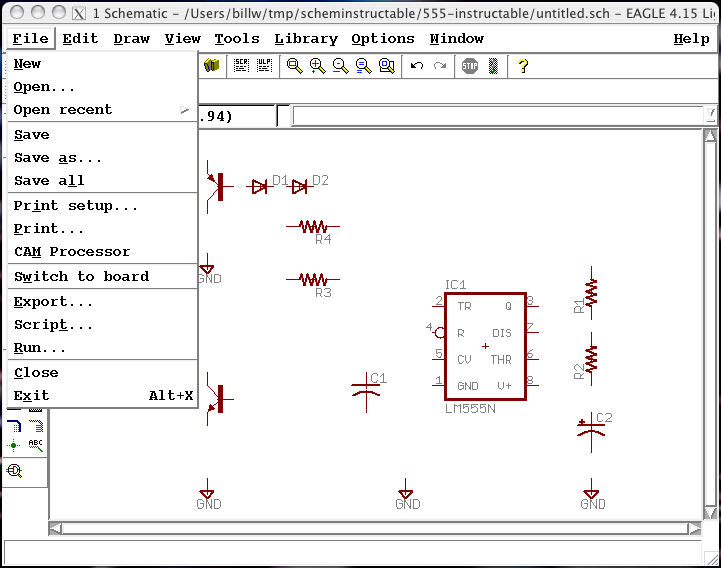Choose Open... from the File menu
Image resolution: width=721 pixels, height=568 pixels.
pos(103,87)
